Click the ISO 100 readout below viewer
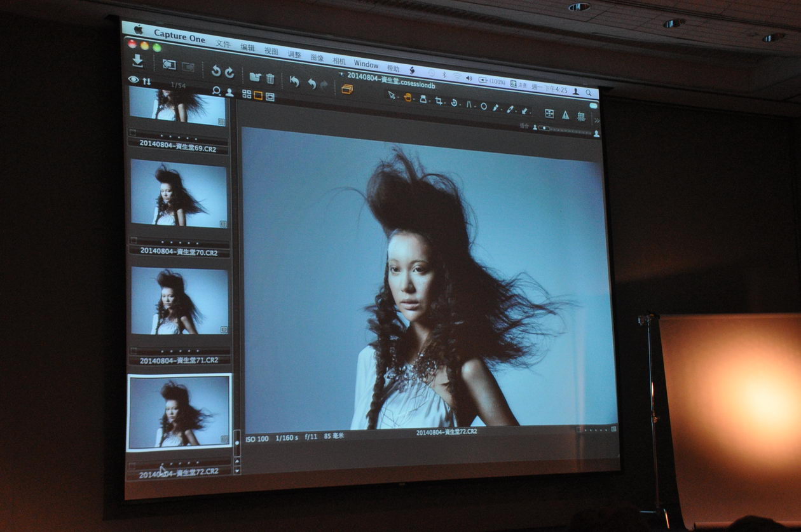This screenshot has width=801, height=532. pos(257,439)
